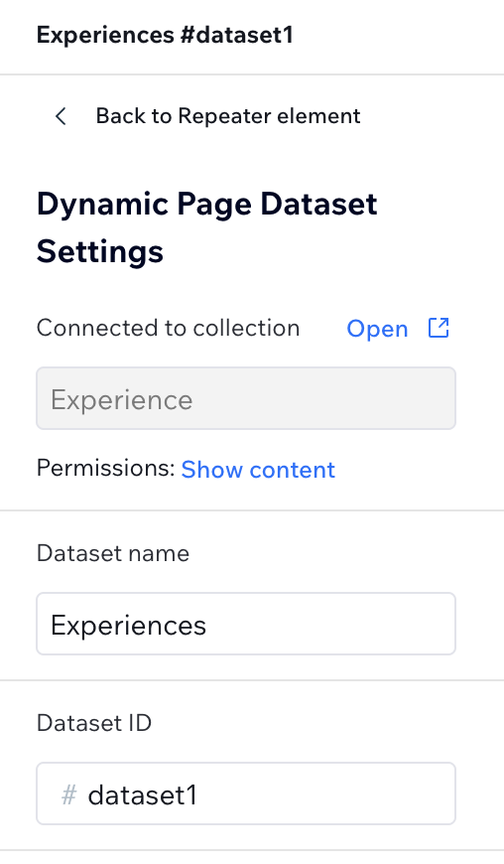This screenshot has height=864, width=504.
Task: Click the 'Dynamic Page Dataset' heading line
Action: (207, 204)
